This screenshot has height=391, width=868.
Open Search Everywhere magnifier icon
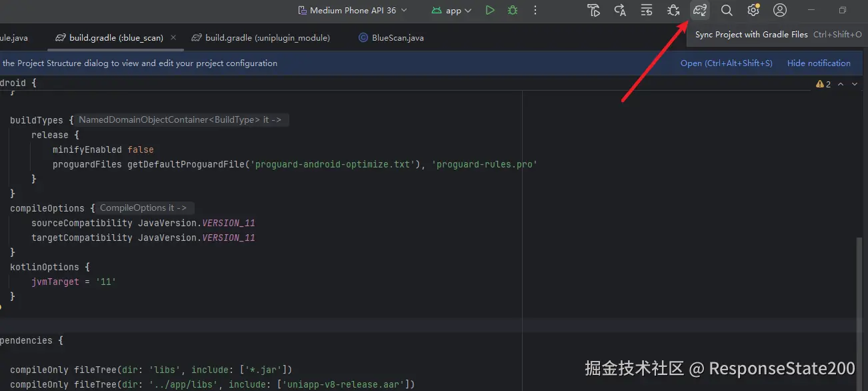click(727, 11)
